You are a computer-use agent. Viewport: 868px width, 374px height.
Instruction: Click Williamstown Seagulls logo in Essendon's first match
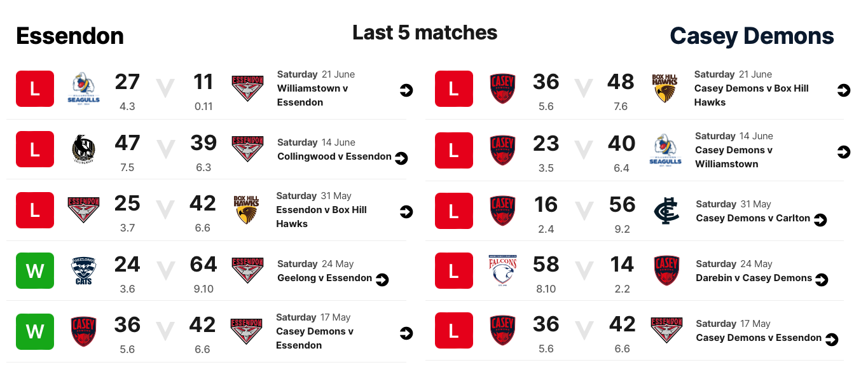tap(84, 89)
